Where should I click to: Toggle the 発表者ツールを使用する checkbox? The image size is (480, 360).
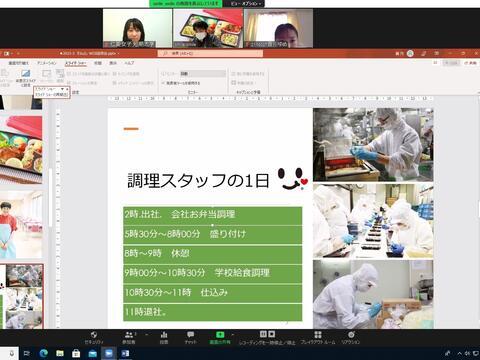point(163,83)
